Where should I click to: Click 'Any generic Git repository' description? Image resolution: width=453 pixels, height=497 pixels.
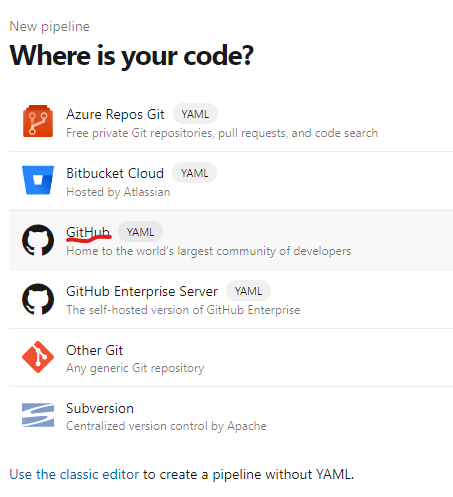pos(135,368)
